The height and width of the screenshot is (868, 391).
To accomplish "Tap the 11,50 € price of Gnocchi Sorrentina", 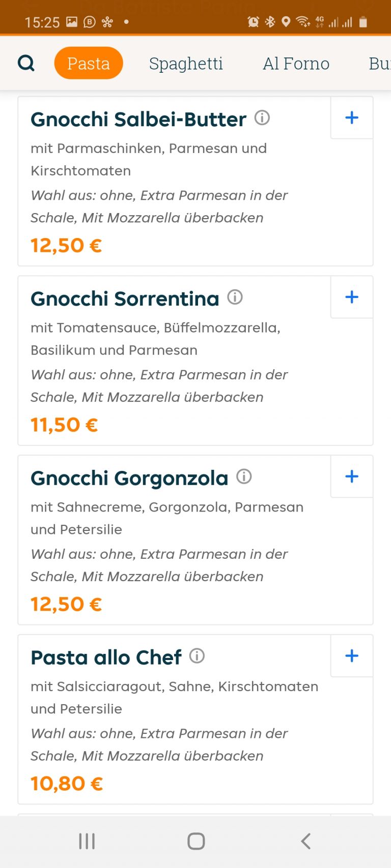I will pyautogui.click(x=64, y=425).
